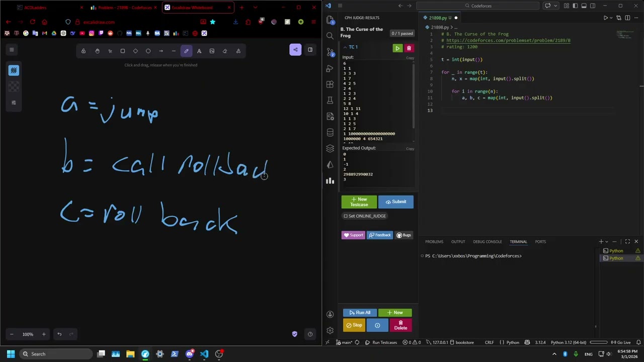
Task: Collapse the TC 1 test case
Action: point(345,47)
